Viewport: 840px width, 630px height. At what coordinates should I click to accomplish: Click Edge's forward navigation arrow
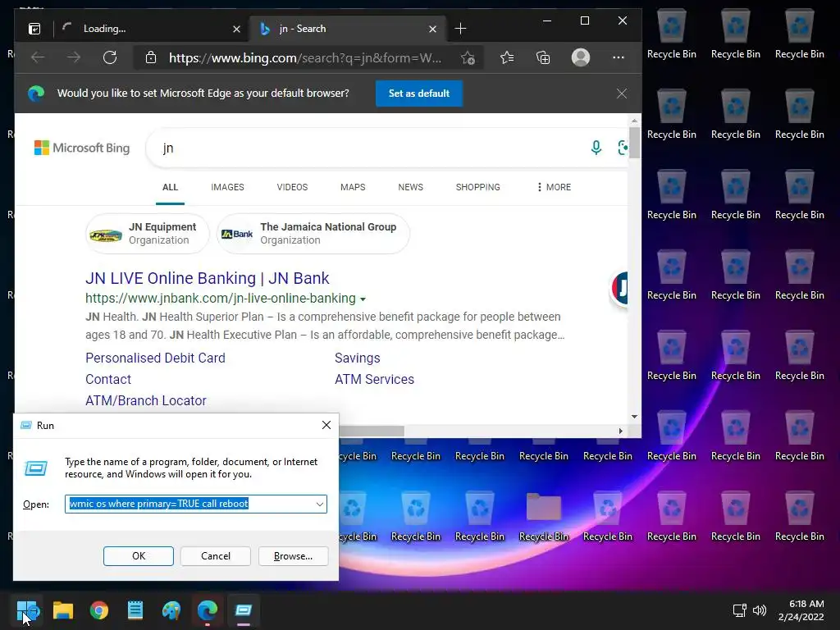pos(74,57)
